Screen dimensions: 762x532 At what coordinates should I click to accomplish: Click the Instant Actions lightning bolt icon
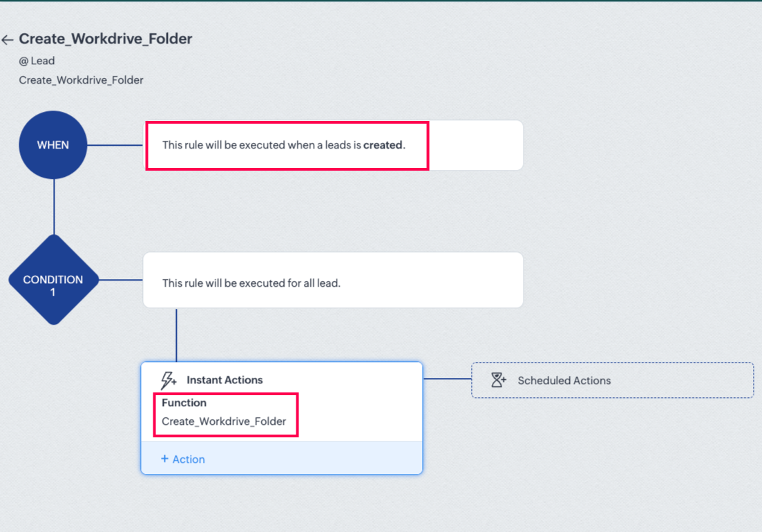point(169,380)
